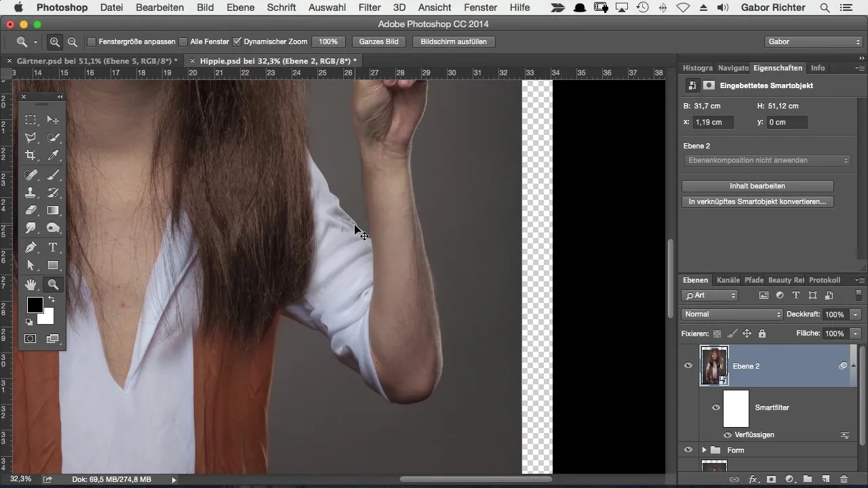Image resolution: width=868 pixels, height=488 pixels.
Task: Lock transparent pixels
Action: pyautogui.click(x=717, y=333)
